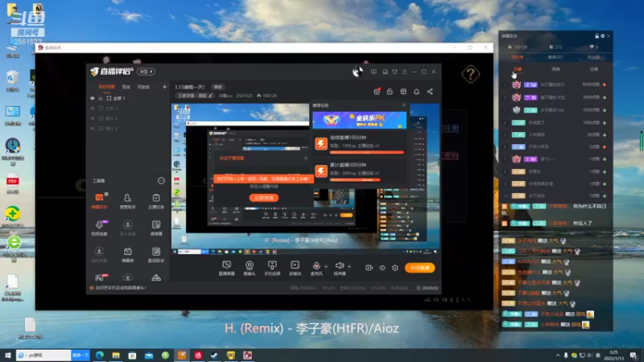Open the danmaku show tool (弹幕秀)

point(127,254)
